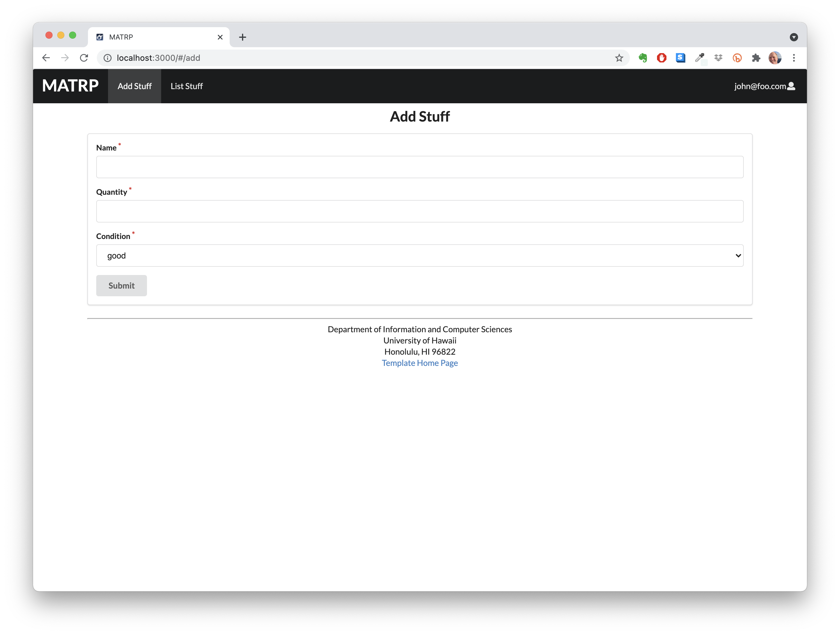This screenshot has width=840, height=635.
Task: Open Chrome profile avatar
Action: tap(775, 58)
